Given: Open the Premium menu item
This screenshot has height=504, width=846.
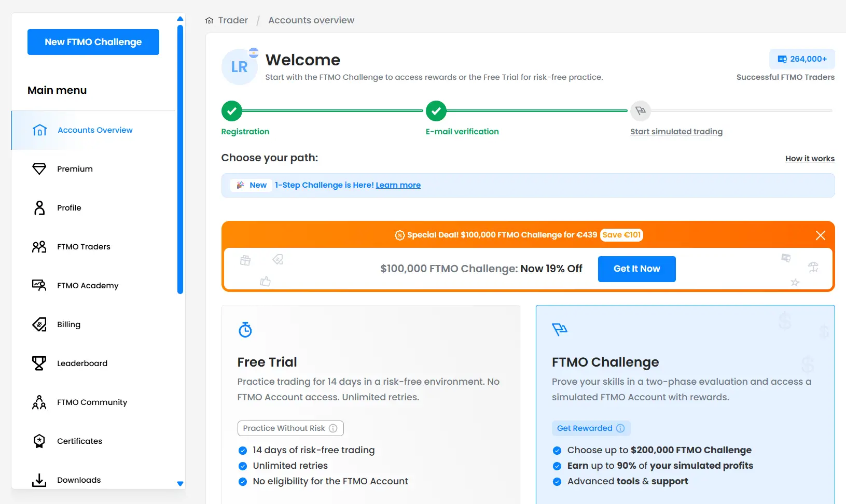Looking at the screenshot, I should pos(94,169).
